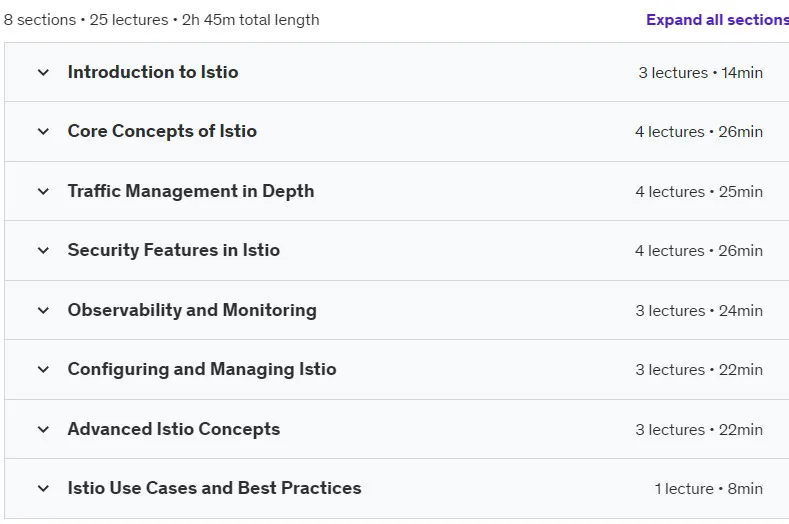The image size is (789, 524).
Task: Open Configuring and Managing Istio title
Action: click(x=202, y=369)
